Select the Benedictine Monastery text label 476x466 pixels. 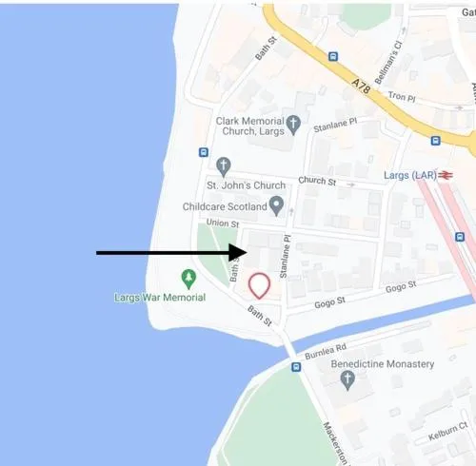tap(383, 364)
